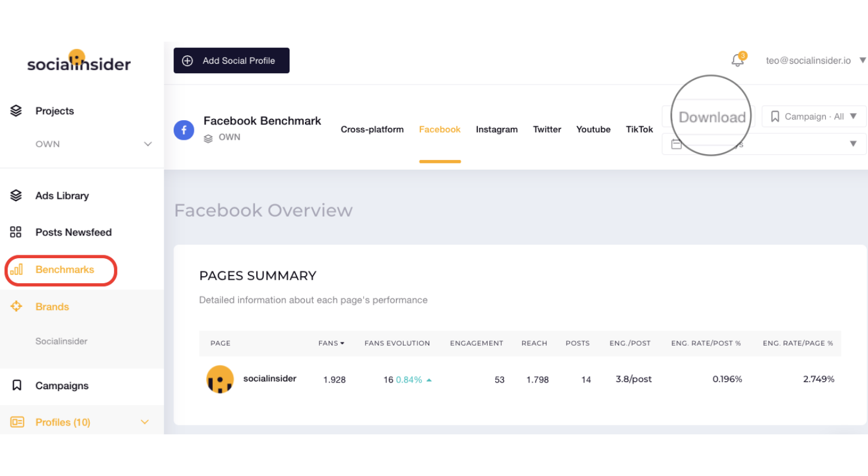This screenshot has width=868, height=476.
Task: Switch to the Twitter tab
Action: tap(547, 129)
